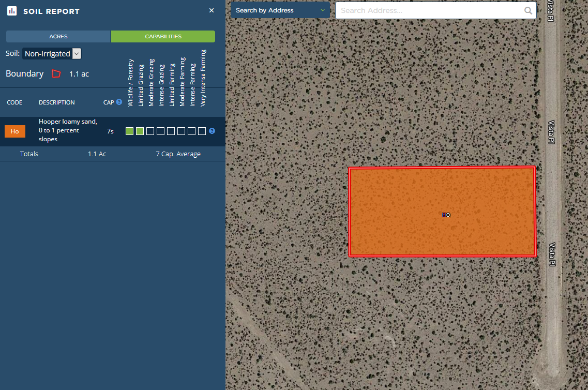Click the Hooper loamy sand description
Screen dimensions: 588x390
click(68, 130)
